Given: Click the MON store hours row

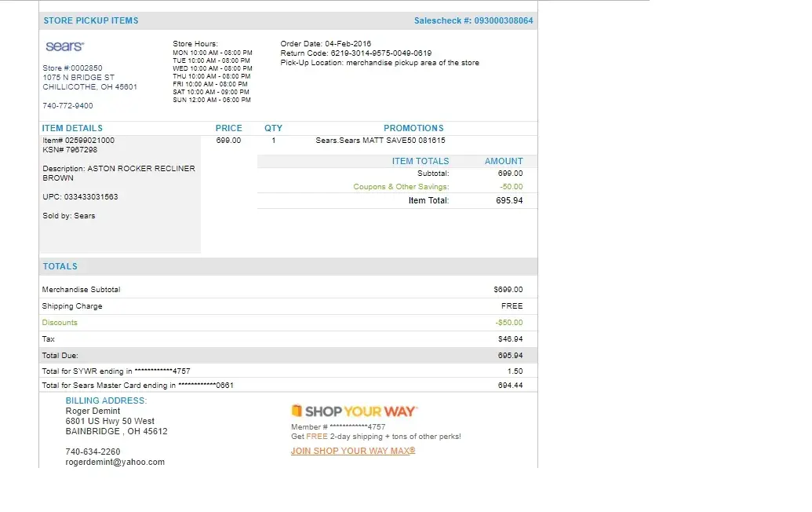Looking at the screenshot, I should click(x=213, y=53).
